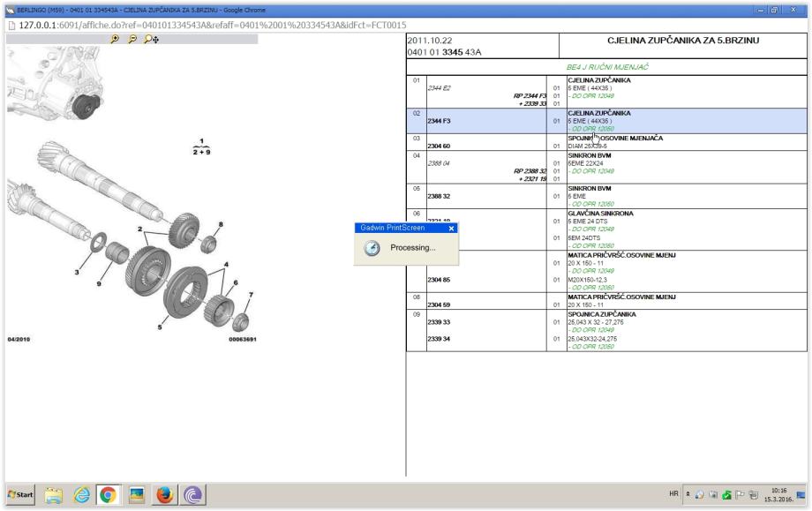Zoom out of the parts diagram
This screenshot has width=812, height=511.
(132, 39)
